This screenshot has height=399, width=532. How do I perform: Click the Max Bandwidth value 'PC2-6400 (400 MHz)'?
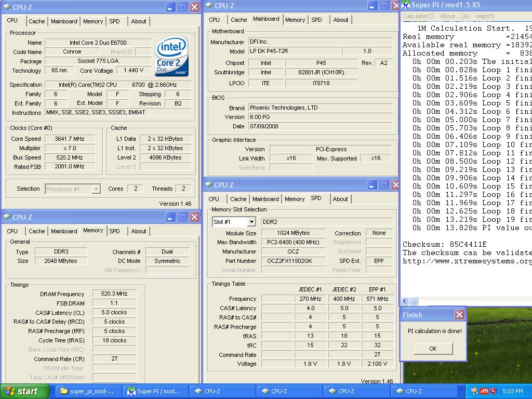point(294,242)
